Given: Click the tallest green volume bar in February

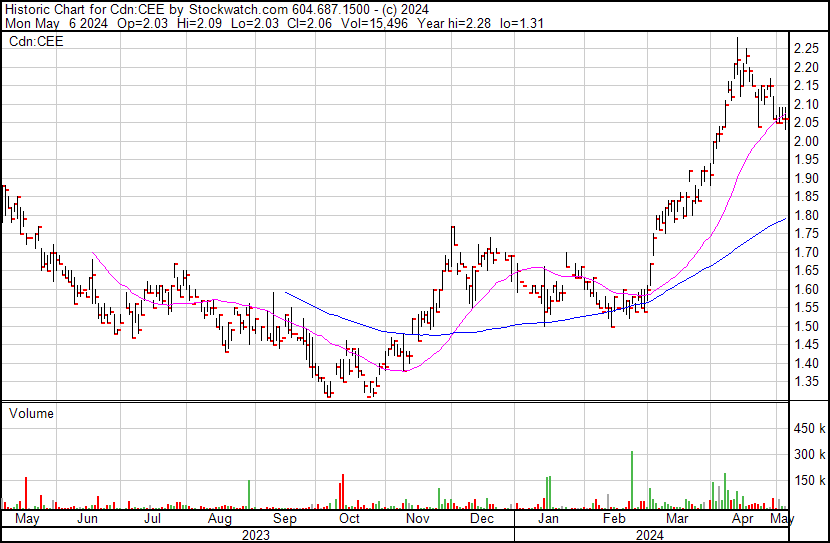Looking at the screenshot, I should 632,480.
